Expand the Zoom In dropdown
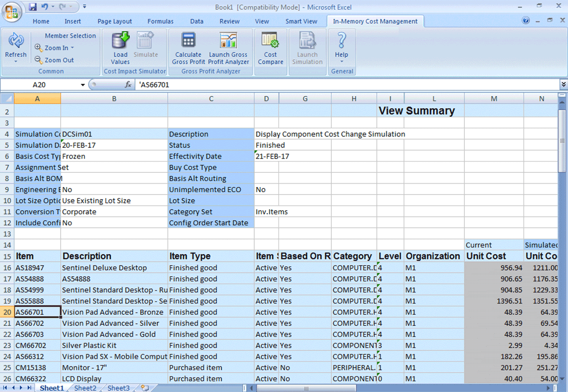Viewport: 568px width, 392px height. pos(72,48)
